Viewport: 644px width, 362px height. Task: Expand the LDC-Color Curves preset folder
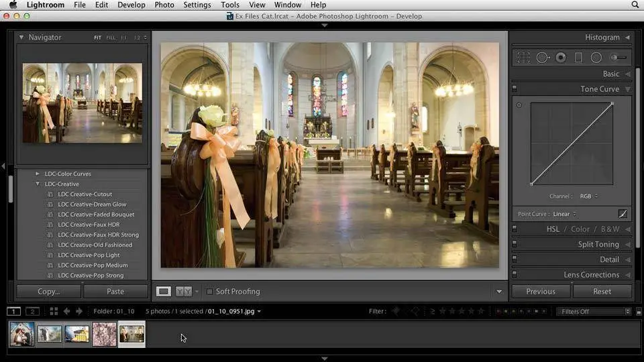point(38,174)
